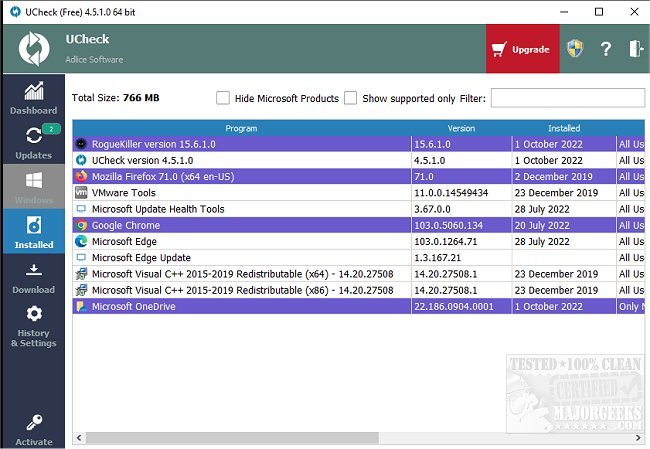Open History & Settings
650x449 pixels.
(33, 327)
